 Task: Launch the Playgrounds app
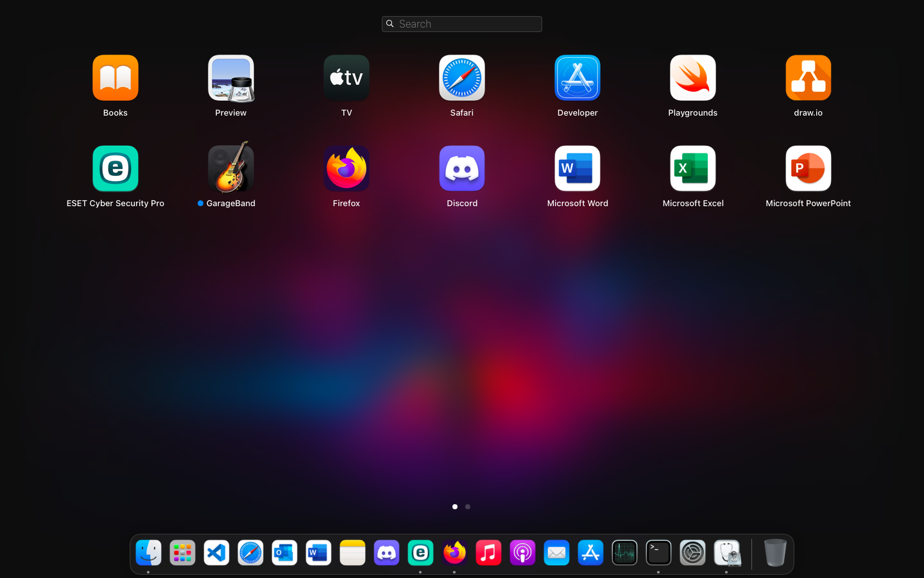692,78
